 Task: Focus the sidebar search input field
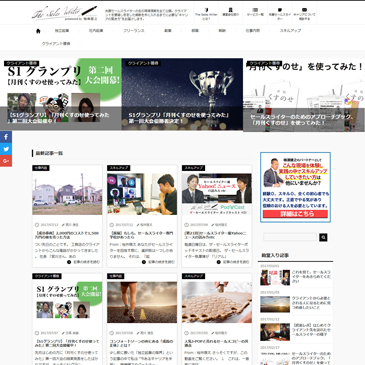pyautogui.click(x=290, y=237)
